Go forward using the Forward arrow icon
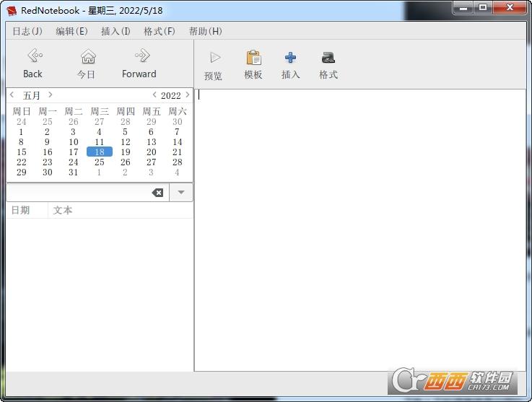The image size is (532, 402). 142,56
